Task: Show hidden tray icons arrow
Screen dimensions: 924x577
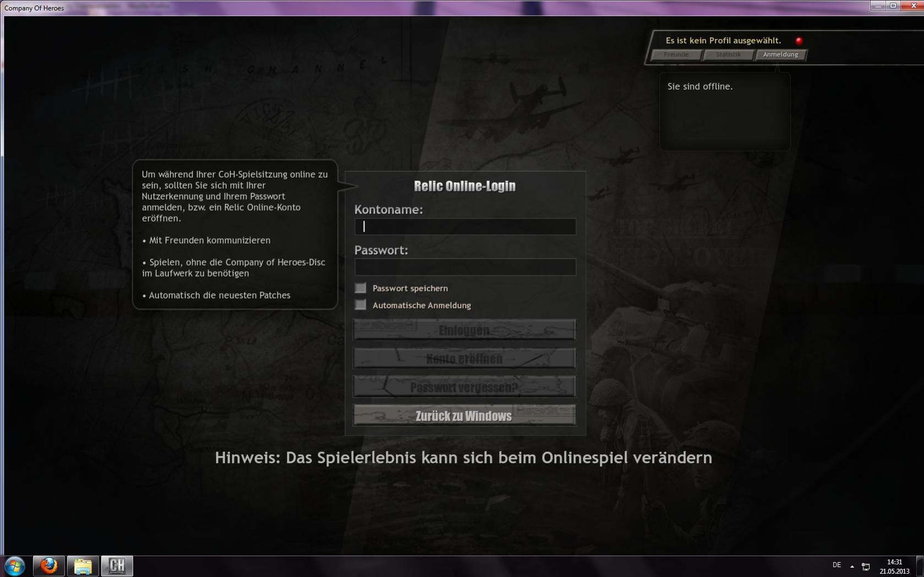Action: pos(852,566)
